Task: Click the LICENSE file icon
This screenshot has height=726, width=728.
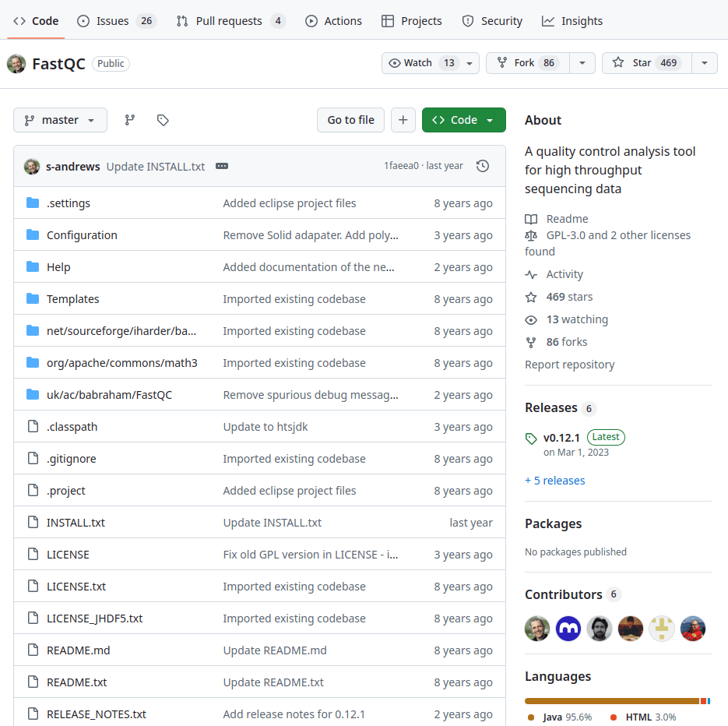Action: [x=33, y=554]
